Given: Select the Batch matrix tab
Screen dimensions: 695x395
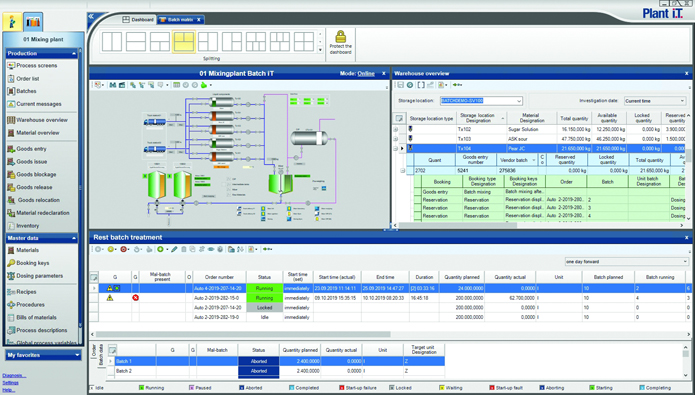Looking at the screenshot, I should [180, 20].
